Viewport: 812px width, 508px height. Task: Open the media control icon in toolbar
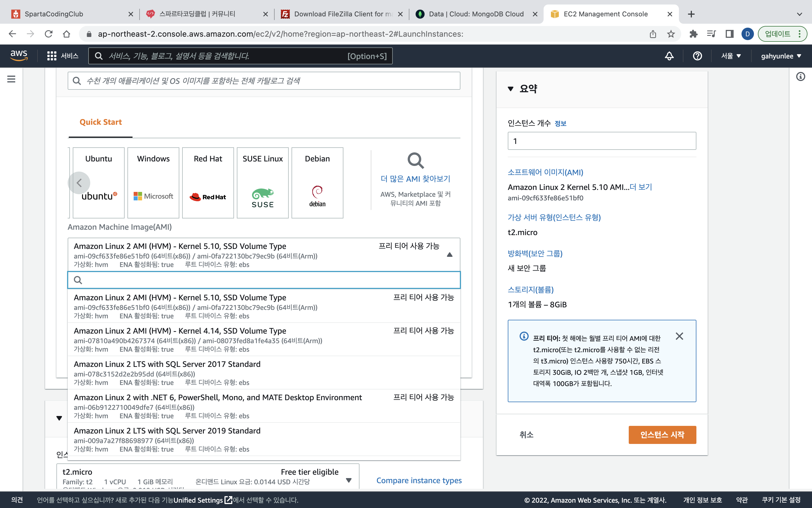(x=711, y=34)
